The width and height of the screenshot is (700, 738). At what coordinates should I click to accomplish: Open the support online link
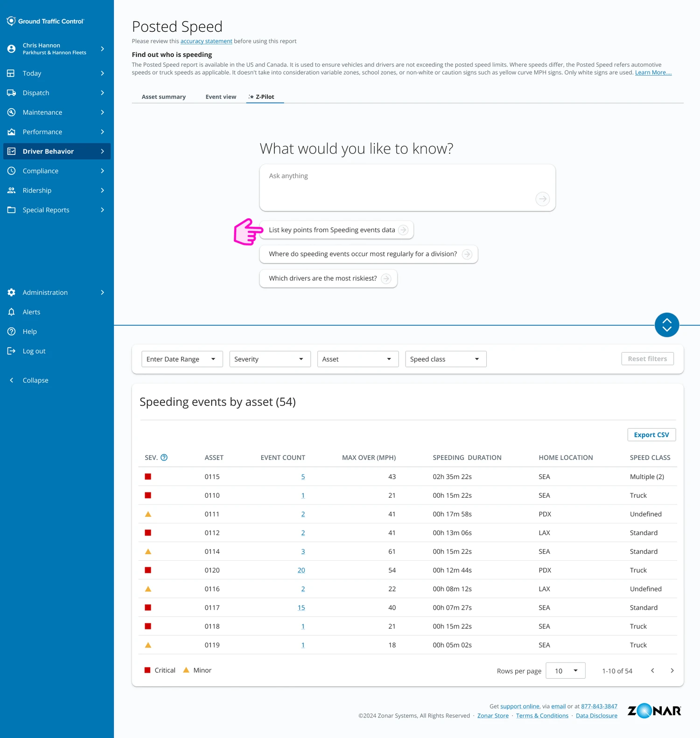[520, 706]
